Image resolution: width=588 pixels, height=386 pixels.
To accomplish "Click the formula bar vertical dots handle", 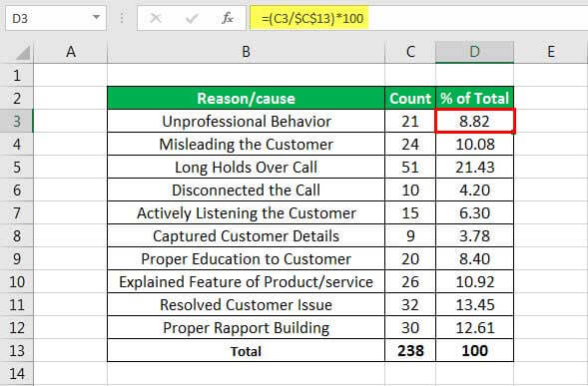I will point(122,18).
